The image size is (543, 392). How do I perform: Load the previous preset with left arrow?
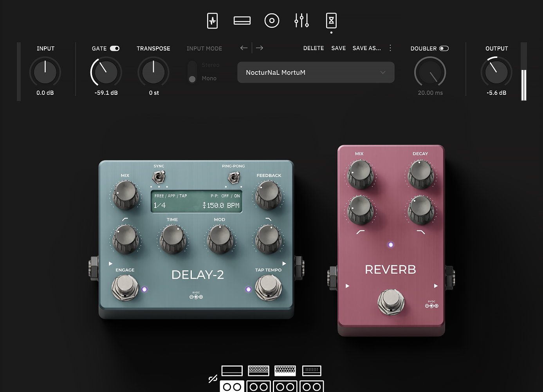pos(244,48)
